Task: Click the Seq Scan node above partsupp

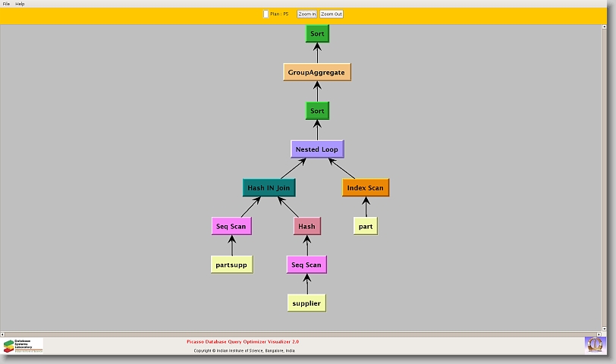Action: [x=231, y=226]
